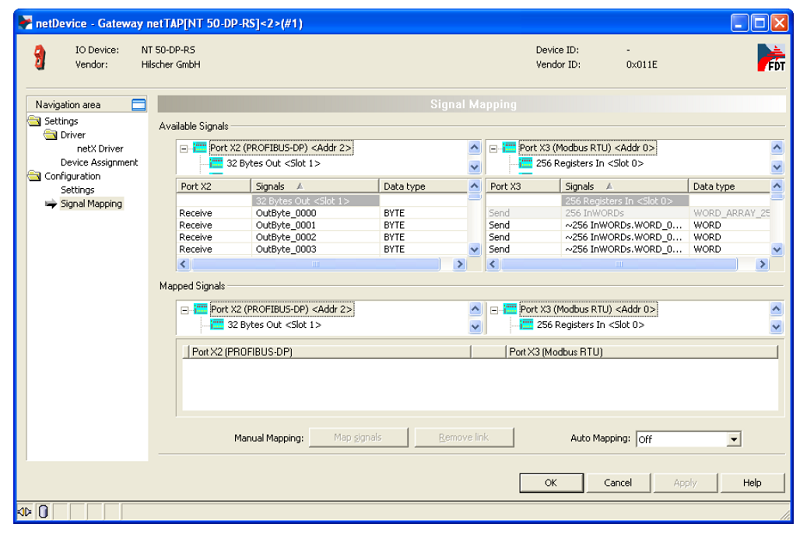Select OutByte_0000 signal row

tap(321, 213)
